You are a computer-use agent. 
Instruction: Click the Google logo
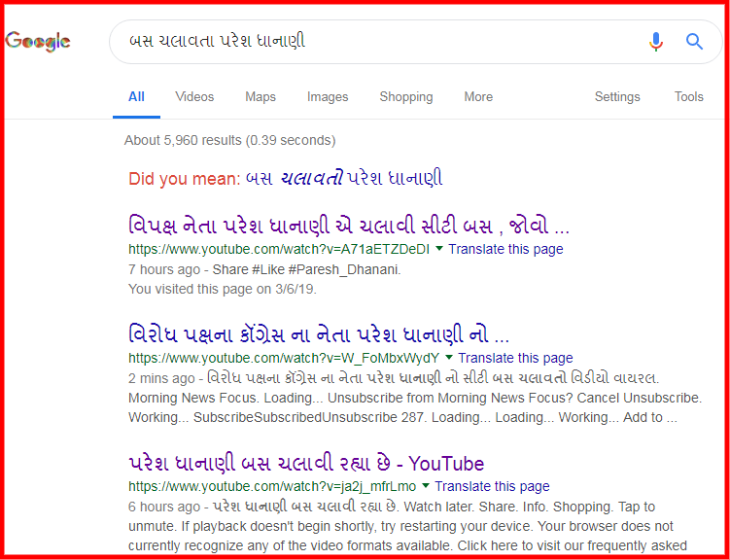(38, 42)
